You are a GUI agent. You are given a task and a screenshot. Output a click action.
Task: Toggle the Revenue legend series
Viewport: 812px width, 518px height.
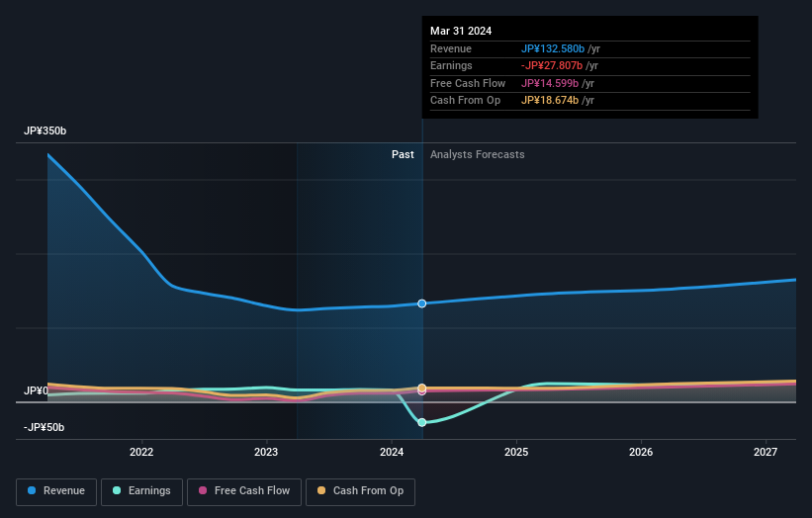[56, 491]
